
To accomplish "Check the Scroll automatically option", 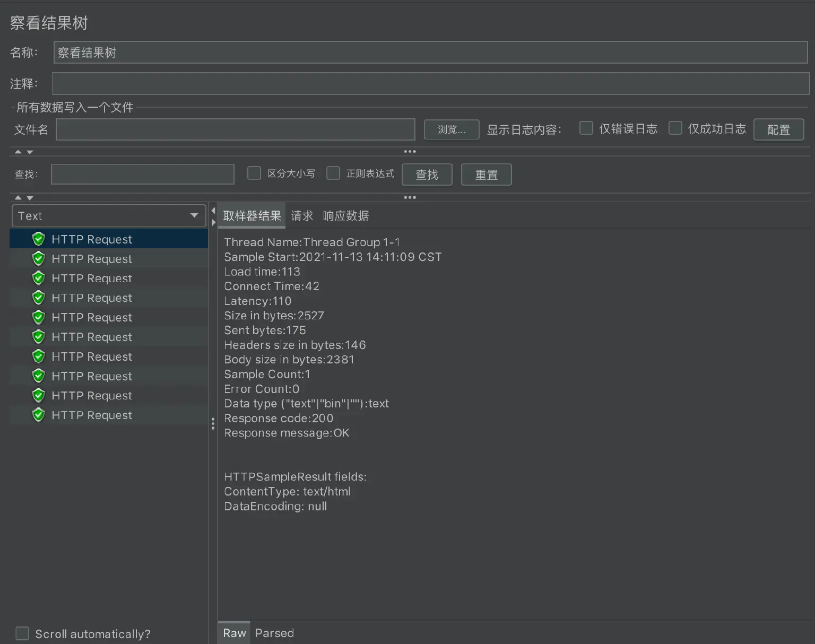I will click(x=22, y=633).
